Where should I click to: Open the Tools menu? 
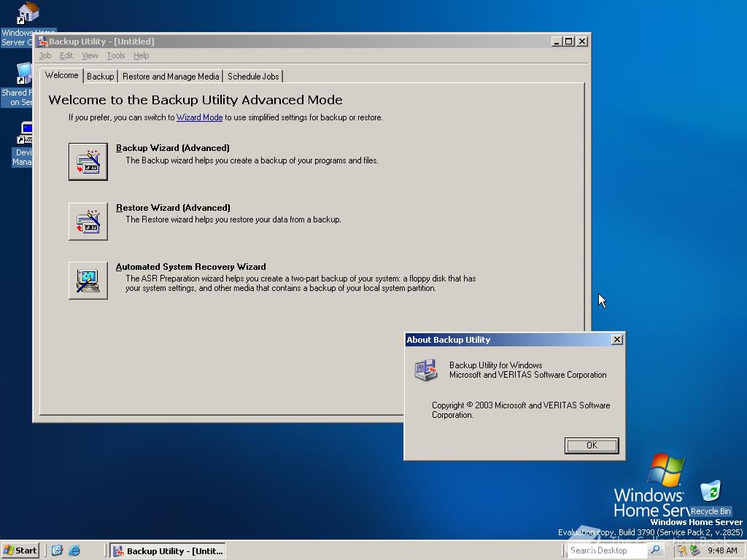116,55
